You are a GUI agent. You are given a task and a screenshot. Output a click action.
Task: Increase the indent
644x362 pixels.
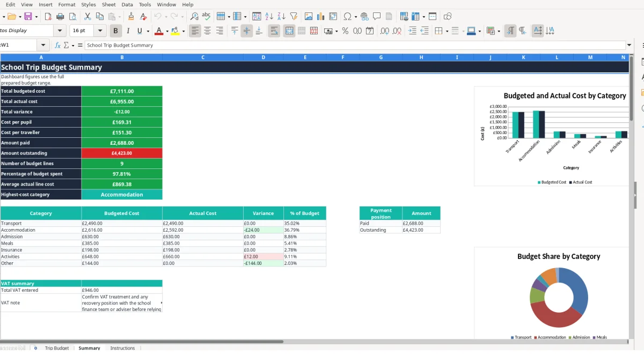coord(412,31)
